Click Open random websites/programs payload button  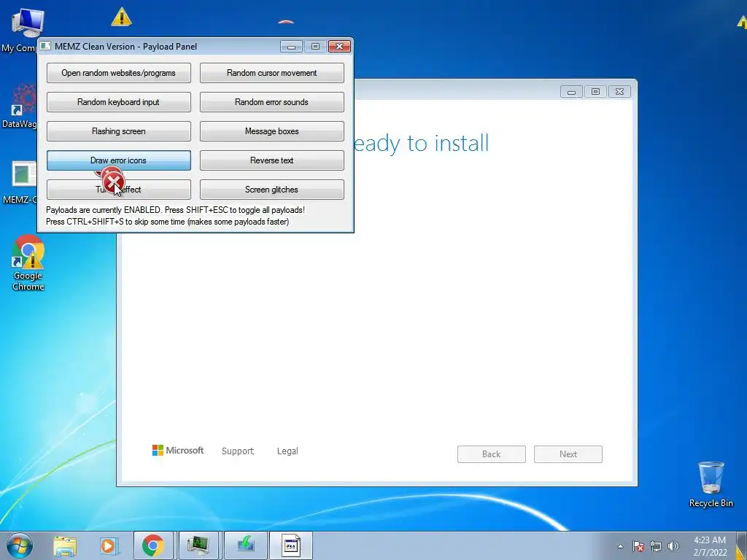(119, 73)
